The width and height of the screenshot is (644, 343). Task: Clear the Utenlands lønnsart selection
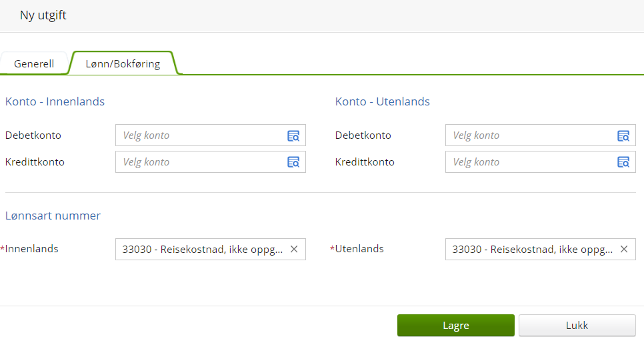[624, 249]
